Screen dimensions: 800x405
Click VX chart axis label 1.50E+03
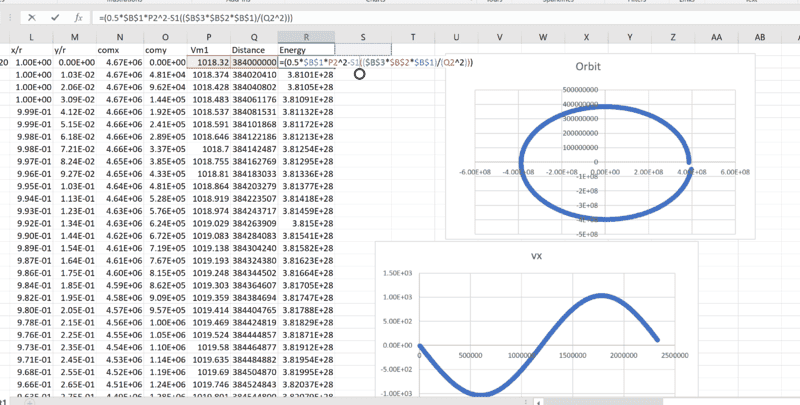[x=397, y=273]
